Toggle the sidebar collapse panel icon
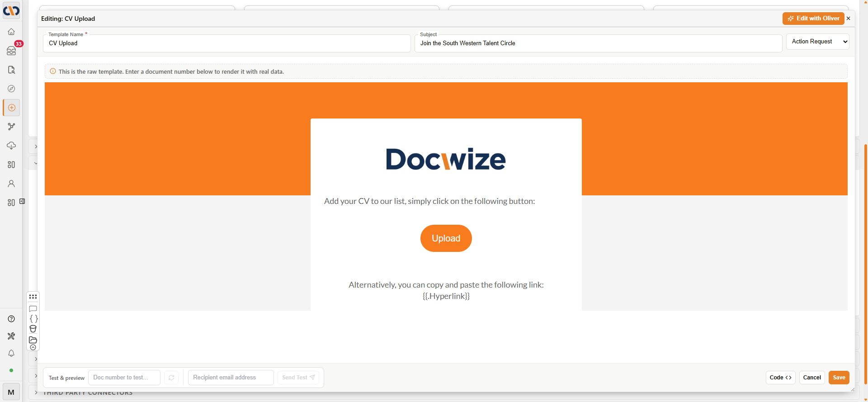 pyautogui.click(x=22, y=201)
